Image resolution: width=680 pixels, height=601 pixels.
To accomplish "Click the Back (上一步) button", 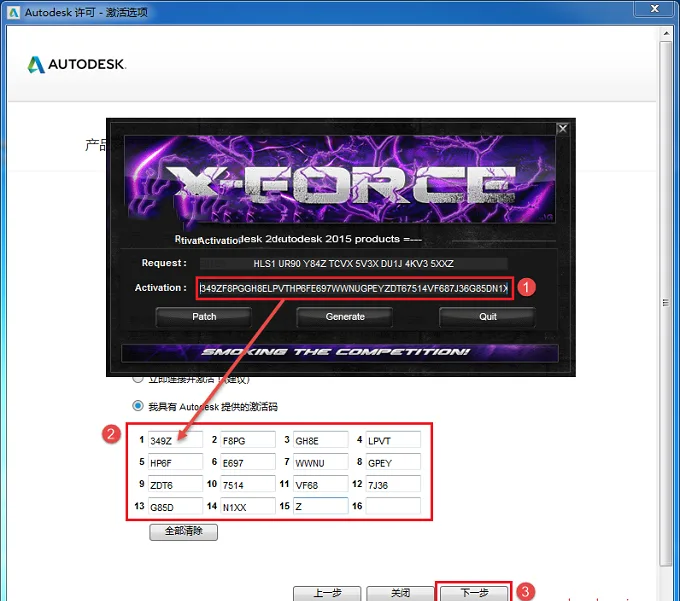I will tap(327, 593).
